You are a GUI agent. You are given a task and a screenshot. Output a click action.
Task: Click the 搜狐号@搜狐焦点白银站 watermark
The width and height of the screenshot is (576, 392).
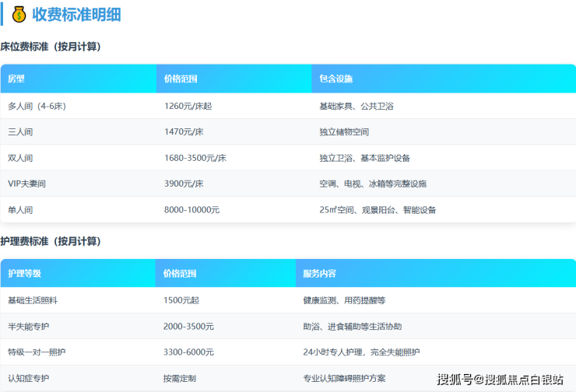tap(500, 380)
